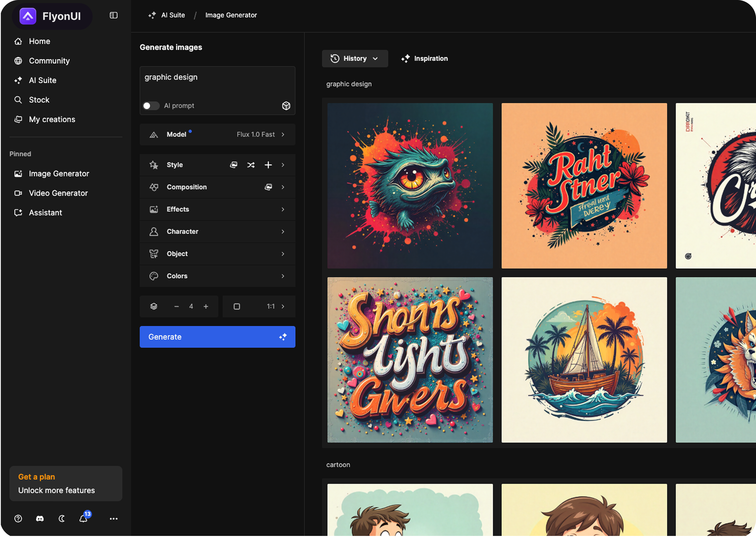The height and width of the screenshot is (538, 756).
Task: Click Image Generator breadcrumb
Action: click(x=231, y=15)
